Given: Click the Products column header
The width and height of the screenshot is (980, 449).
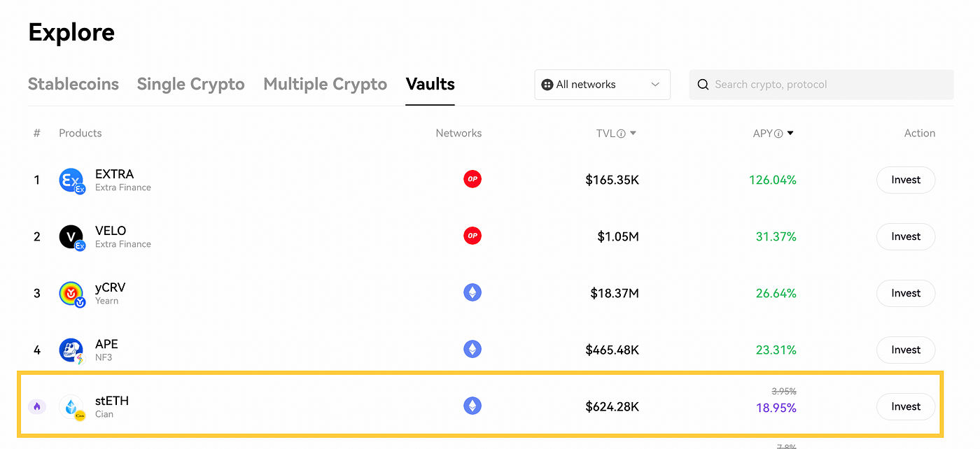Looking at the screenshot, I should (80, 133).
